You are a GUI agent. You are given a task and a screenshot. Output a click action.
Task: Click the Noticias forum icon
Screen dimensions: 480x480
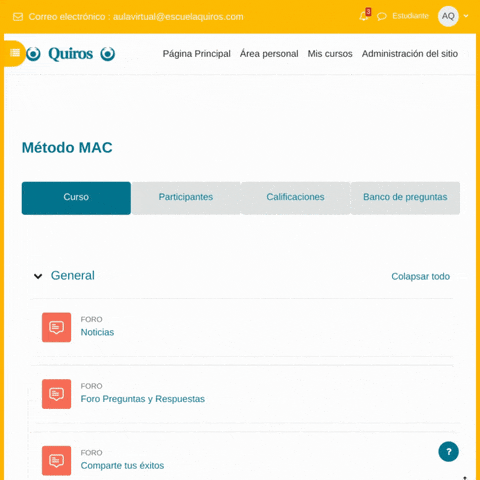tap(56, 327)
